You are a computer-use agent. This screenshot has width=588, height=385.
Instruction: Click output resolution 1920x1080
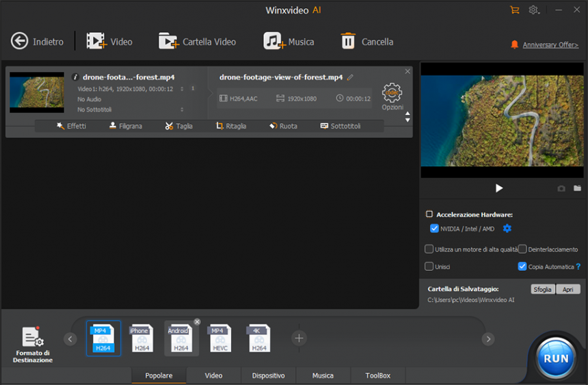point(297,98)
